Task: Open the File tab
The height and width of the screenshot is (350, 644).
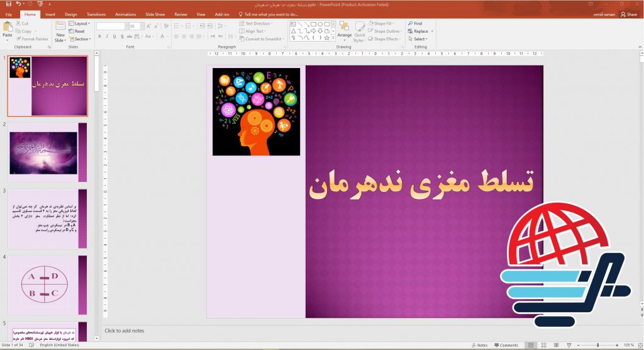Action: (9, 14)
